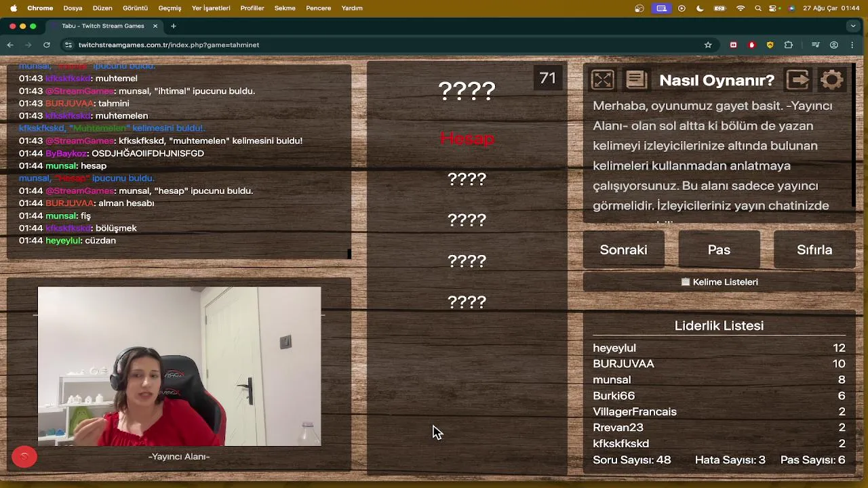Click the date and time 27 Ağu Çar 01:44

831,8
